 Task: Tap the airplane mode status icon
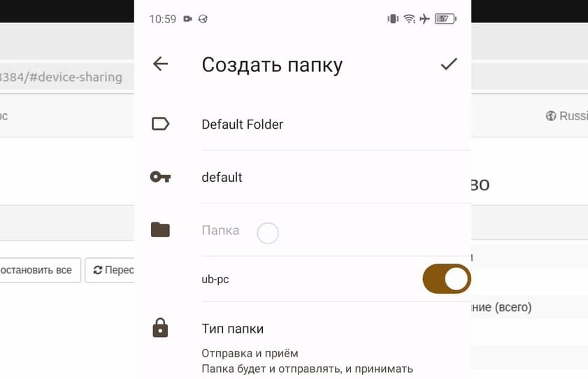coord(424,19)
